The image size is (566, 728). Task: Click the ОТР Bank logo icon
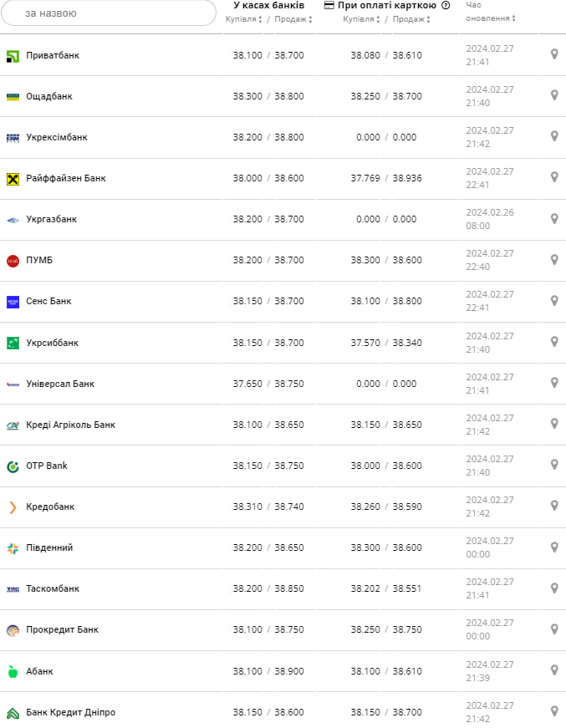coord(13,466)
